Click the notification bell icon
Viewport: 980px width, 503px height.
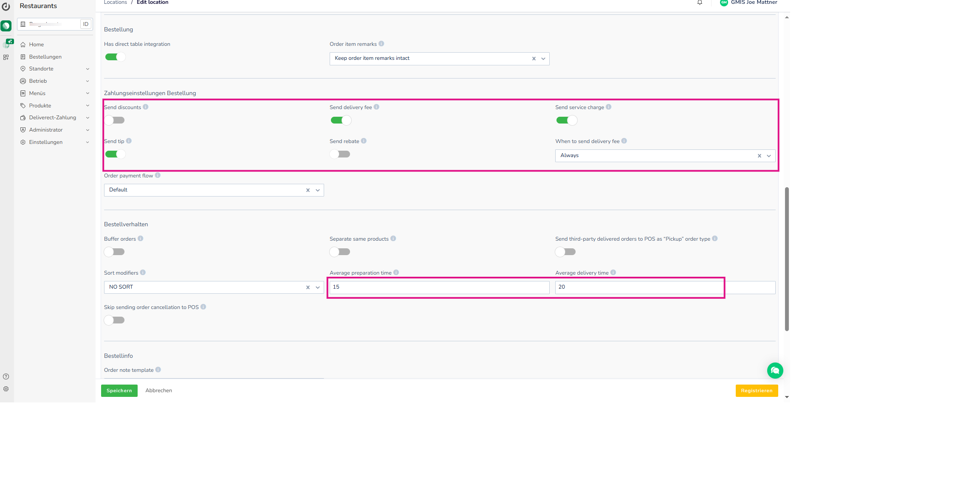click(x=700, y=3)
